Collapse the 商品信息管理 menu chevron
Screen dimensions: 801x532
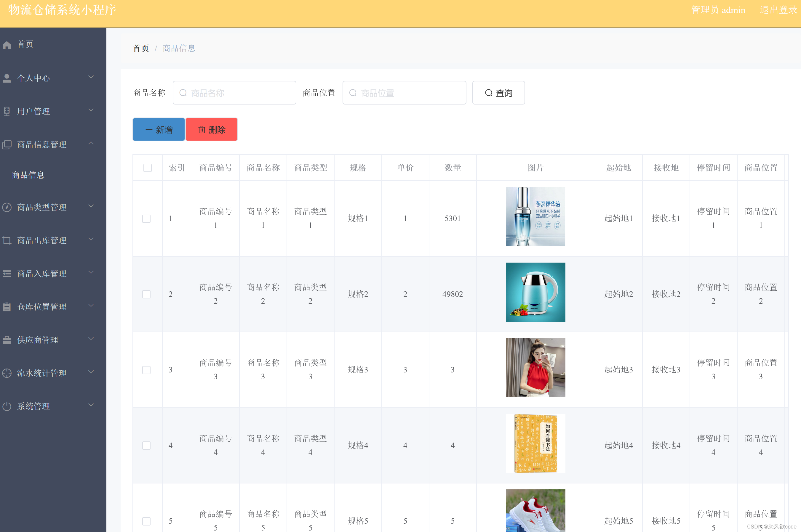(91, 144)
